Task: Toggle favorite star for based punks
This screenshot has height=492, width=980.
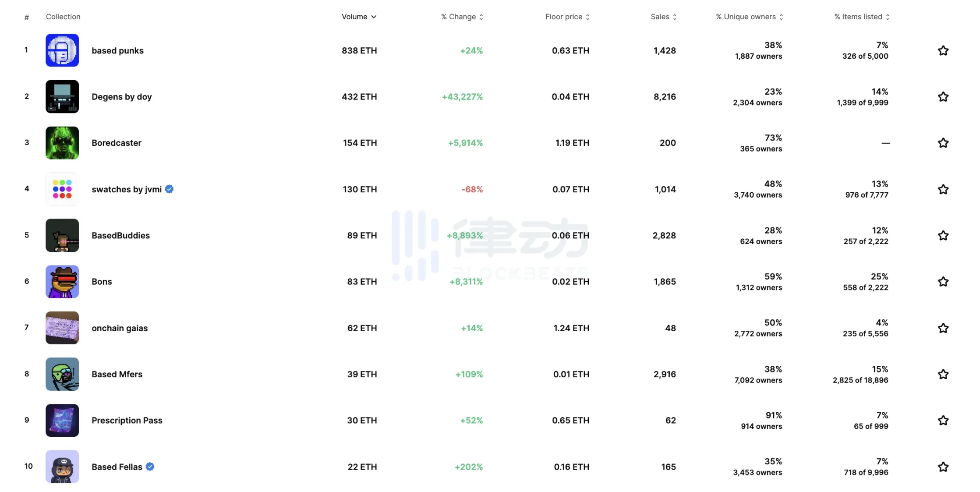Action: [943, 50]
